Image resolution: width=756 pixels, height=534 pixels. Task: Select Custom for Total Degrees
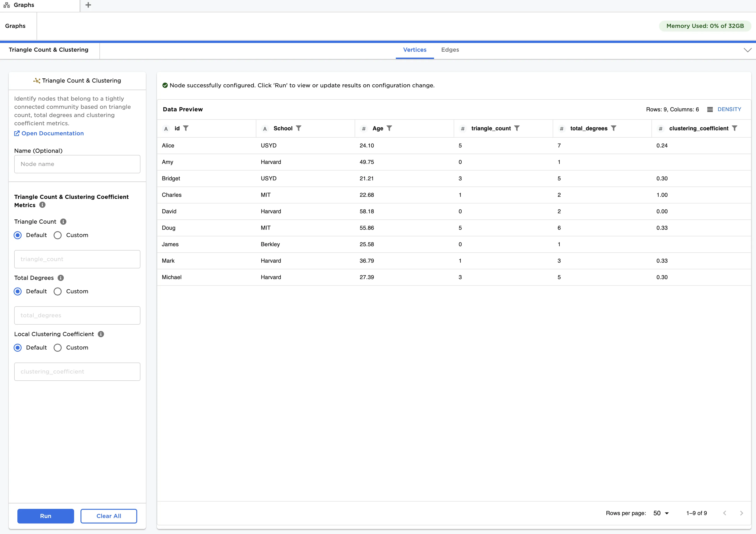point(58,291)
